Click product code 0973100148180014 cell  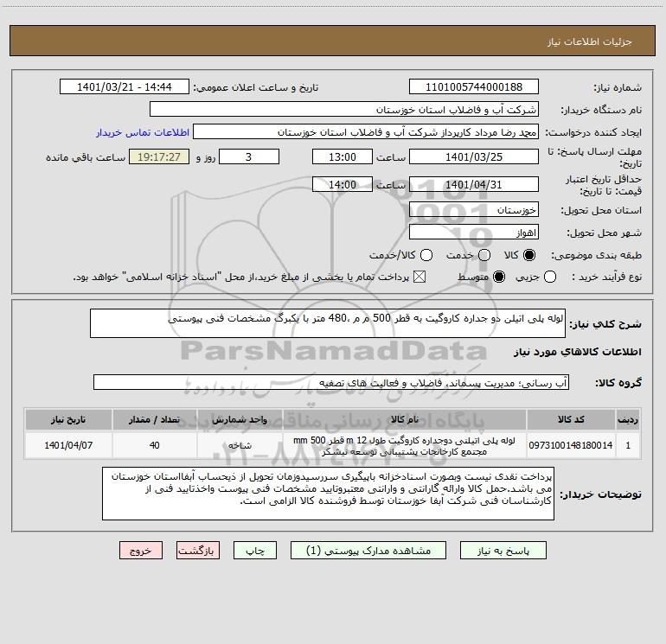[x=571, y=445]
